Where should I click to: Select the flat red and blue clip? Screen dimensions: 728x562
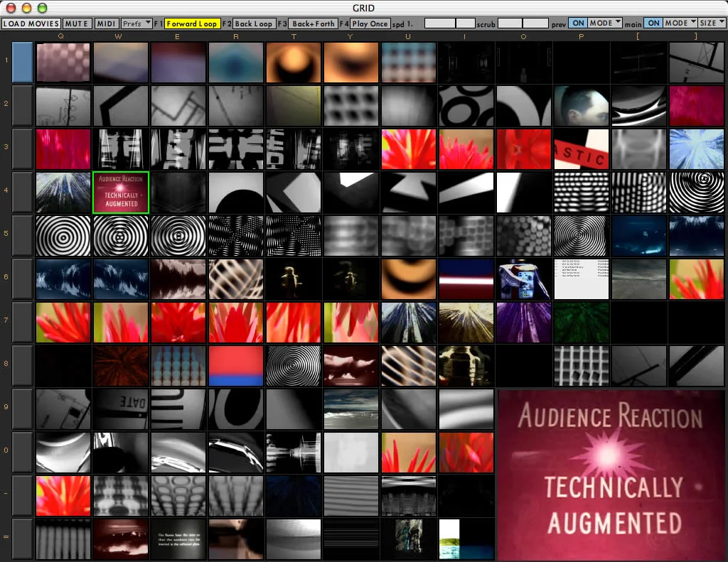coord(236,365)
